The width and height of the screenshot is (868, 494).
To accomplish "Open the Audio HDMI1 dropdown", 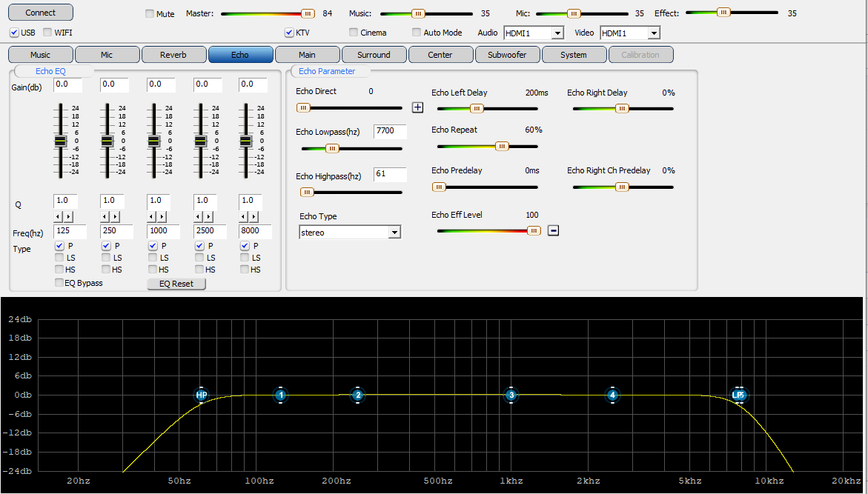I will pos(557,33).
